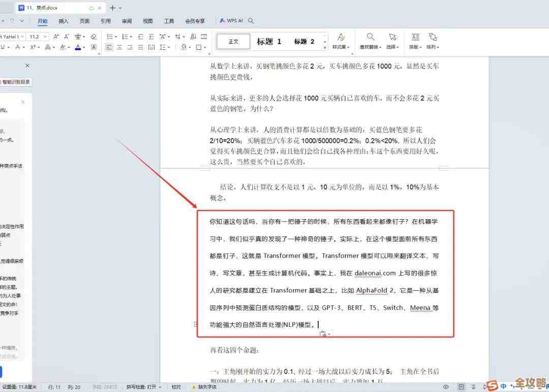Toggle center paragraph alignment

119,47
